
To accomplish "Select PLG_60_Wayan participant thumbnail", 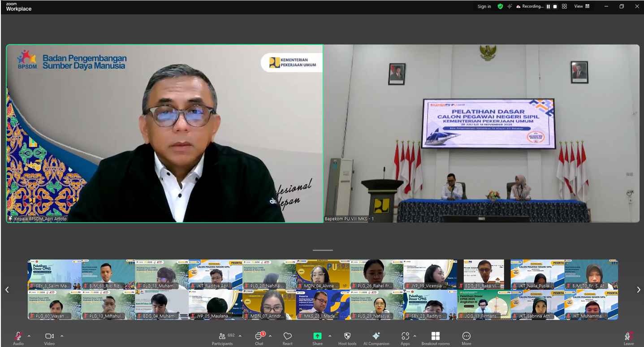I will (54, 304).
